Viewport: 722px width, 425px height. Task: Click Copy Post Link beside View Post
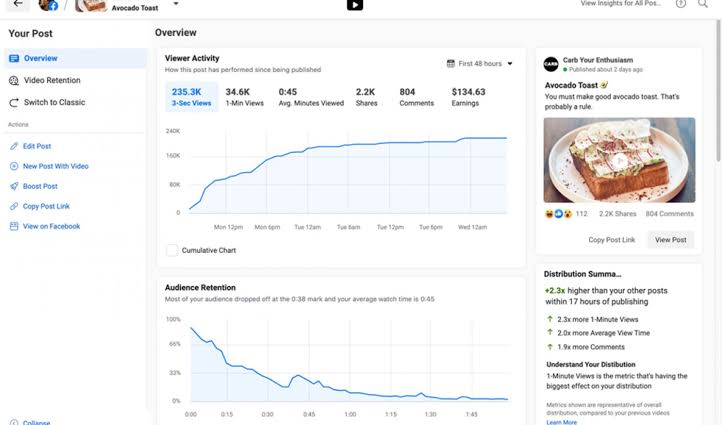(611, 240)
